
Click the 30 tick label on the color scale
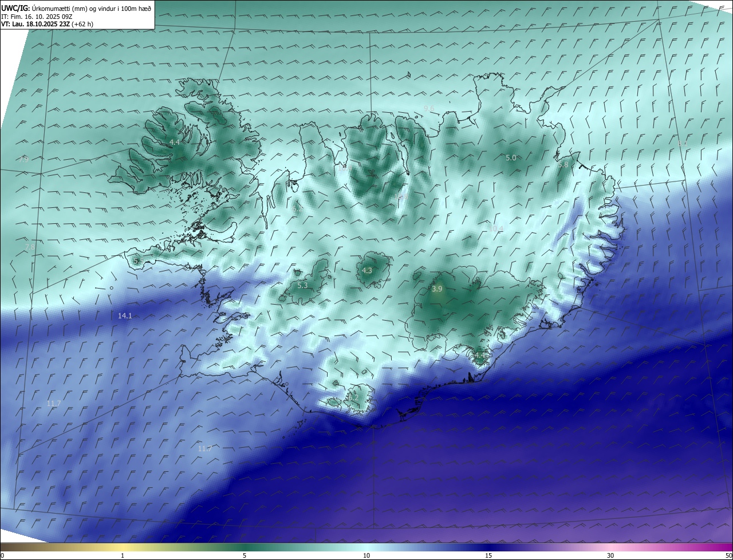610,555
